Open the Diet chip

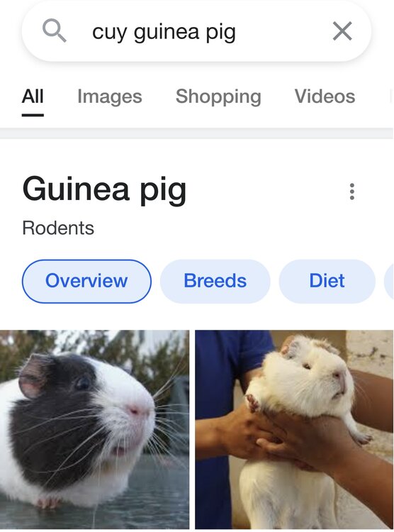point(327,282)
